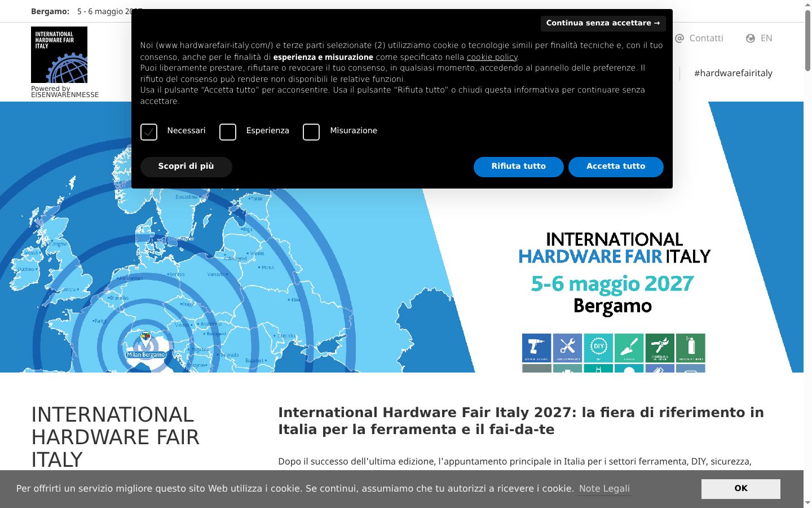The width and height of the screenshot is (812, 508).
Task: Accept all cookies with Accetta tutto
Action: tap(616, 167)
